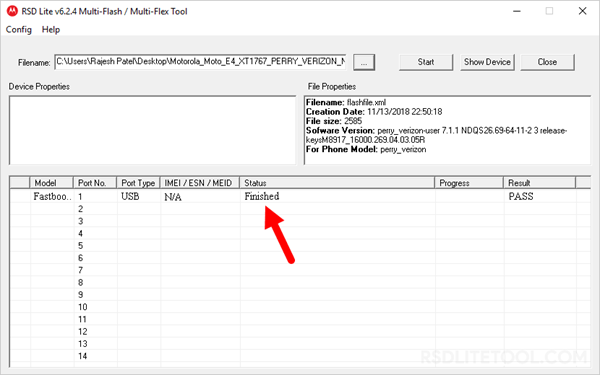
Task: Open file browser with the ellipsis button
Action: pyautogui.click(x=364, y=62)
